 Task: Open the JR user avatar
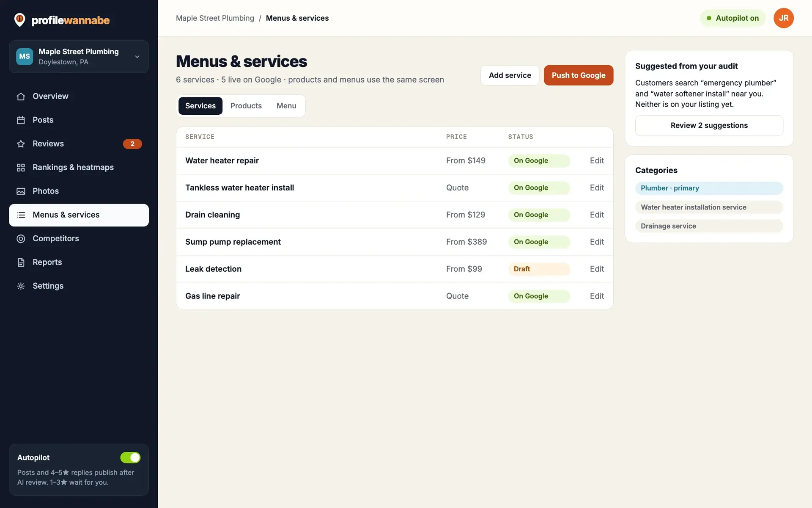coord(783,18)
